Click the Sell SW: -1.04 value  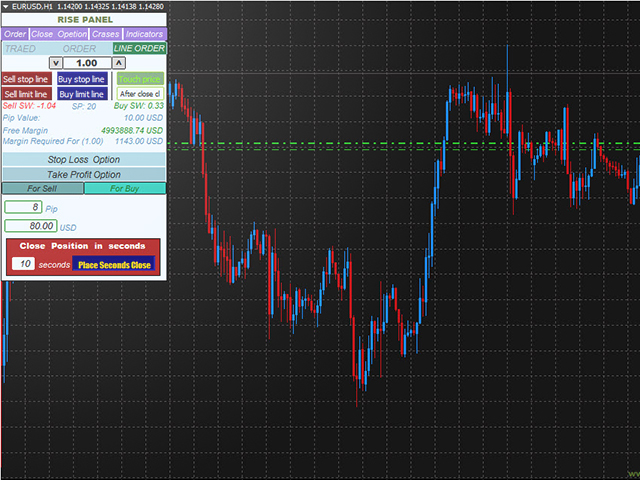pyautogui.click(x=29, y=106)
